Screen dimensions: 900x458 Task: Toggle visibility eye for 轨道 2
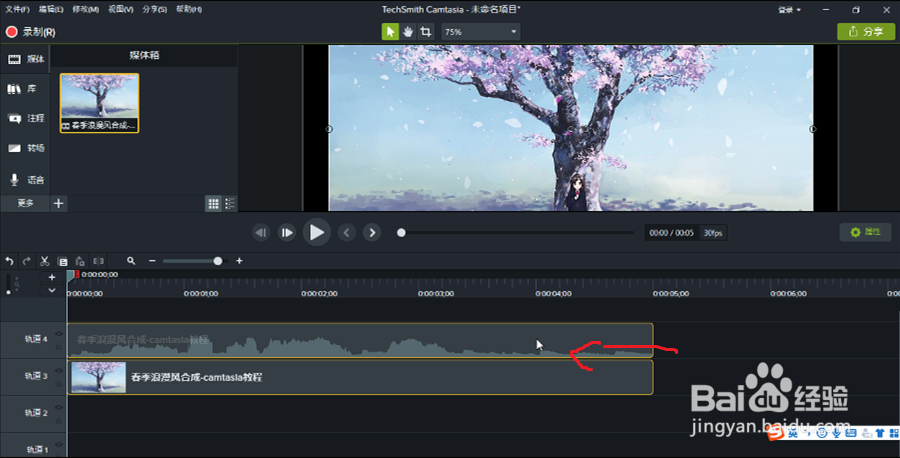(59, 407)
